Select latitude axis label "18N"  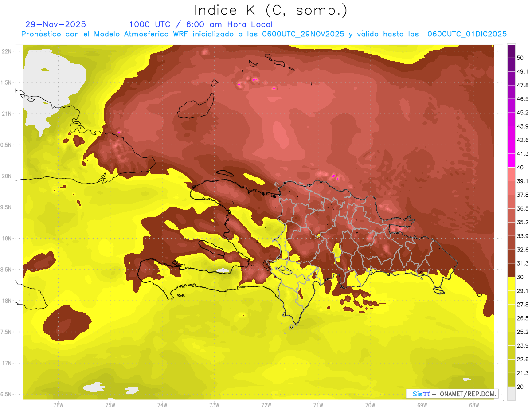click(x=7, y=301)
